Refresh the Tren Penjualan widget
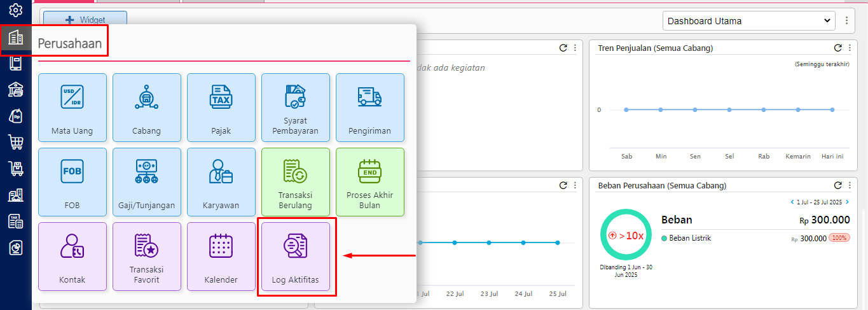 coord(837,48)
